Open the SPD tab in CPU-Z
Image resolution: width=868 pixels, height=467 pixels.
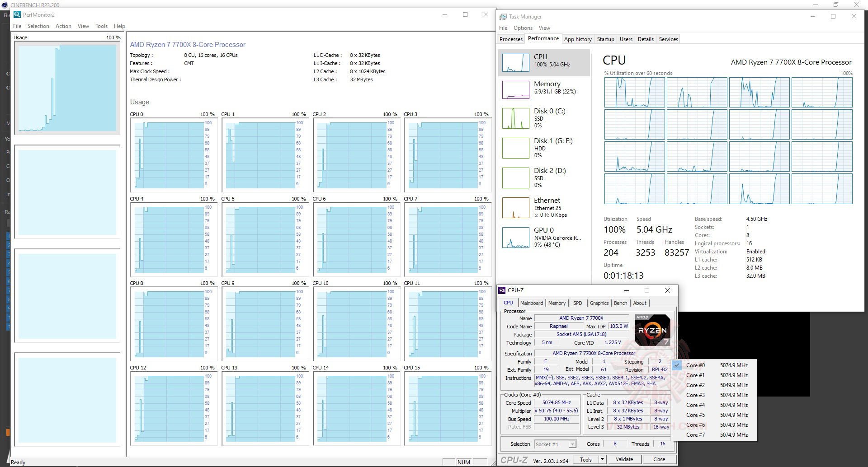[x=577, y=303]
